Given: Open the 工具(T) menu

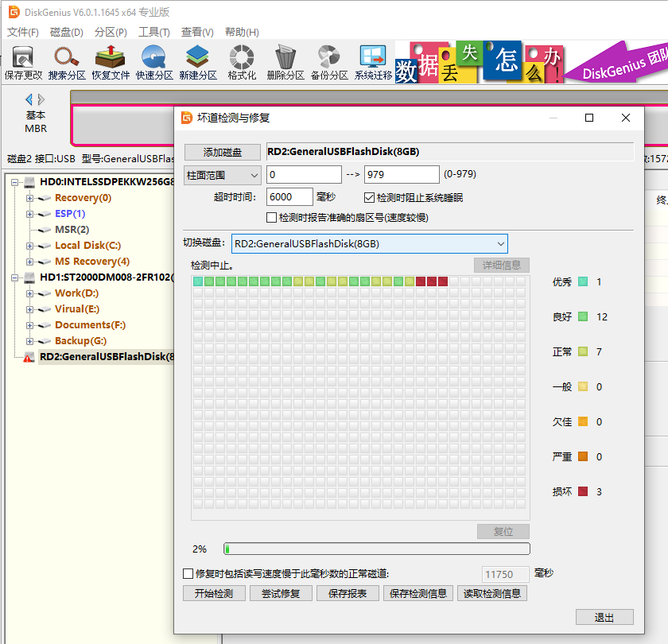Looking at the screenshot, I should tap(153, 33).
